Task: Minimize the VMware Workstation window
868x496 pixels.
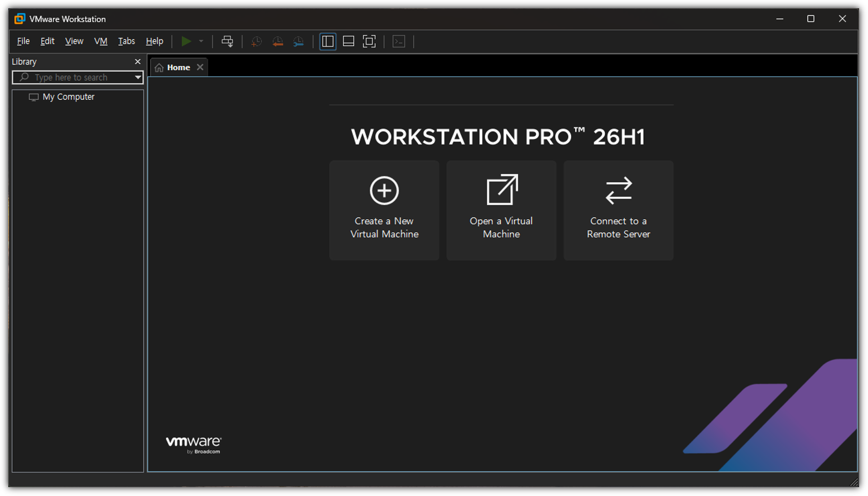Action: click(x=780, y=19)
